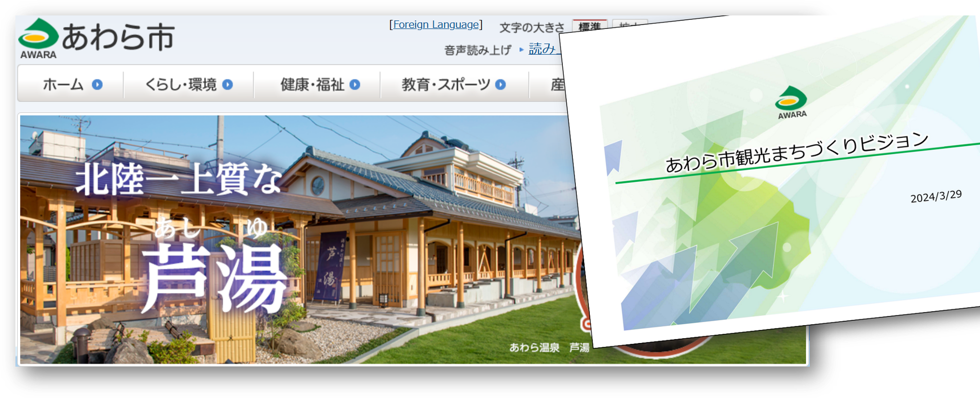Select 標準 text size button
This screenshot has height=398, width=980.
coord(589,26)
